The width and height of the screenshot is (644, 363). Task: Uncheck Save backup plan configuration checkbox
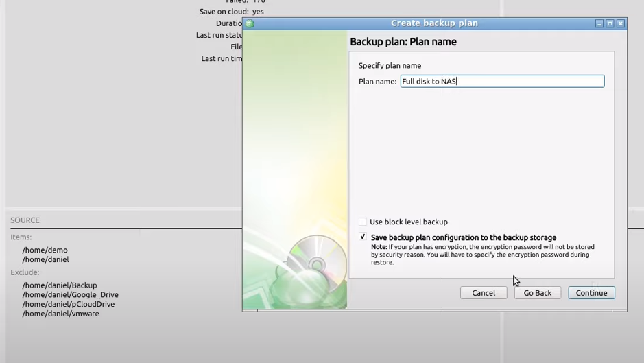[x=363, y=237]
